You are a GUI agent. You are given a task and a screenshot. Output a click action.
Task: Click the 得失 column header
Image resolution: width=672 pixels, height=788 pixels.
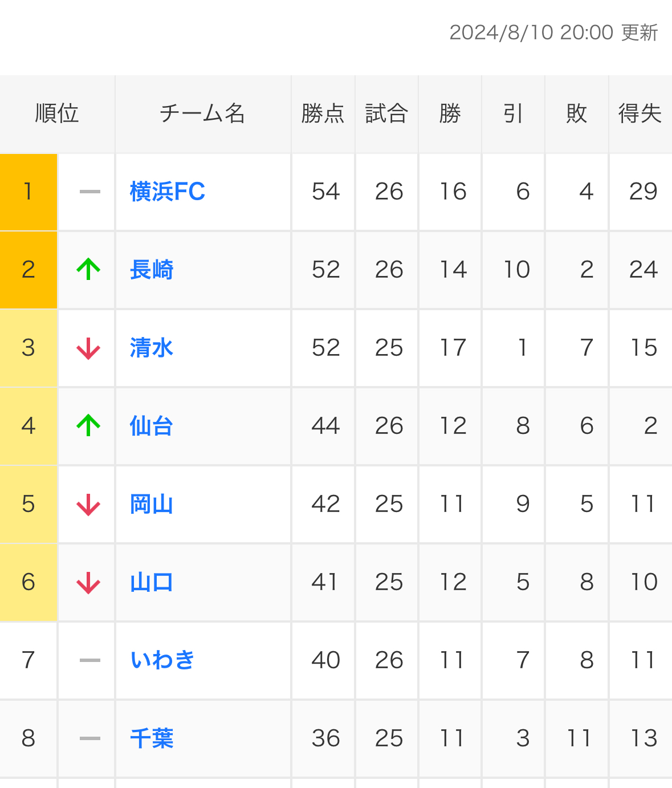(640, 113)
